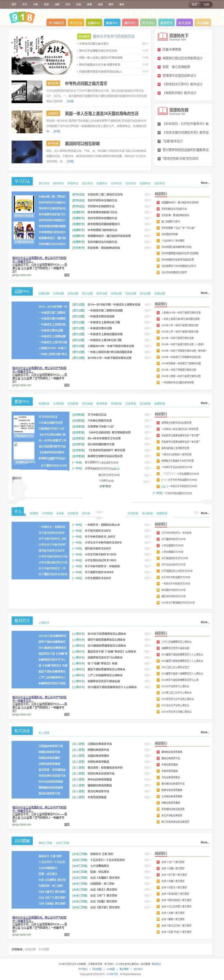Click the book icon beside 资源抢先下

click(x=162, y=36)
